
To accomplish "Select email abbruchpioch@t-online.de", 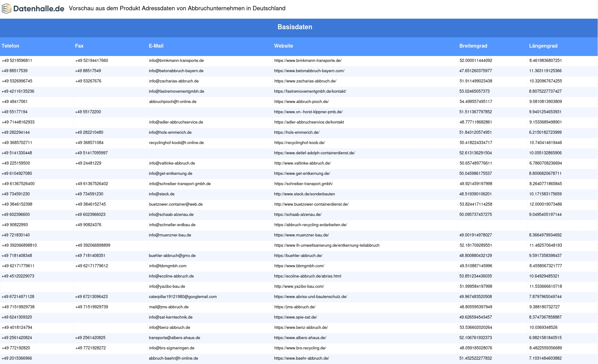I will 173,102.
